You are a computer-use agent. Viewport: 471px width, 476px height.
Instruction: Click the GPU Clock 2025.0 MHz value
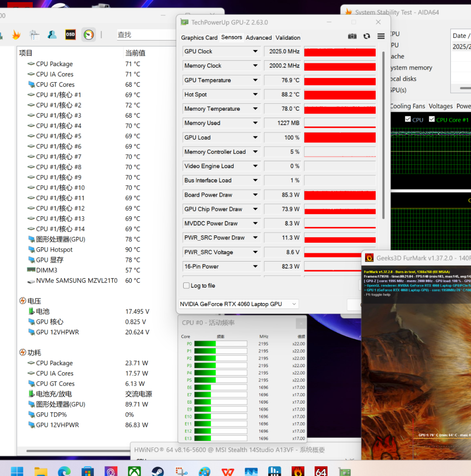[x=283, y=51]
